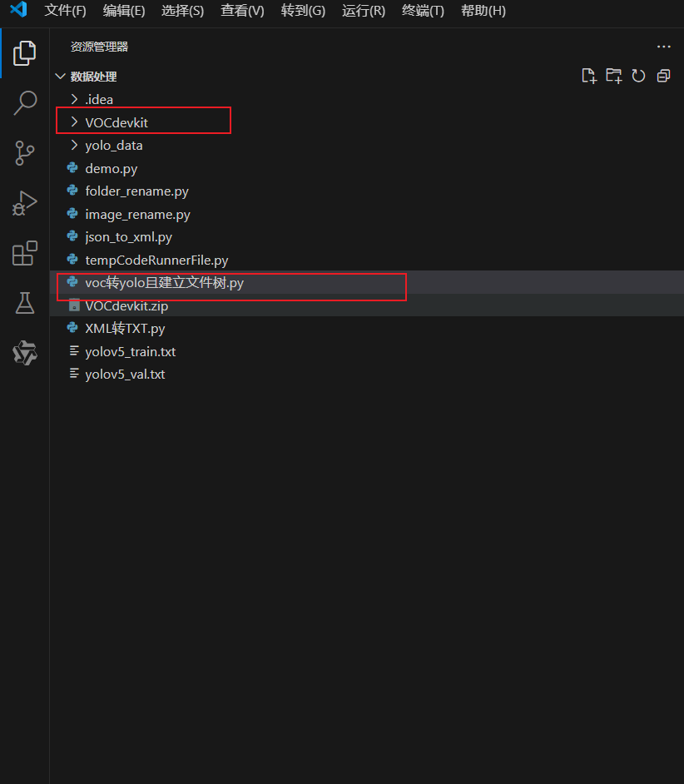The image size is (684, 784).
Task: Open the Extensions view
Action: point(24,253)
